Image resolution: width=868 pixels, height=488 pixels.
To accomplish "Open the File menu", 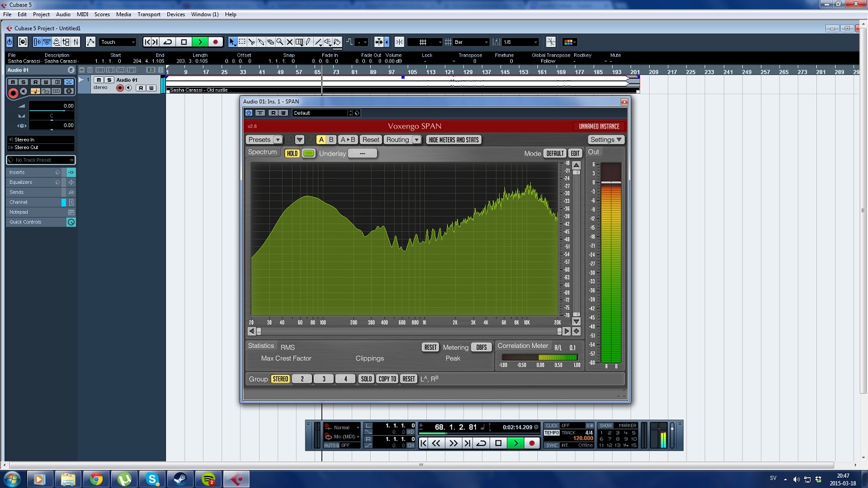I will [7, 14].
